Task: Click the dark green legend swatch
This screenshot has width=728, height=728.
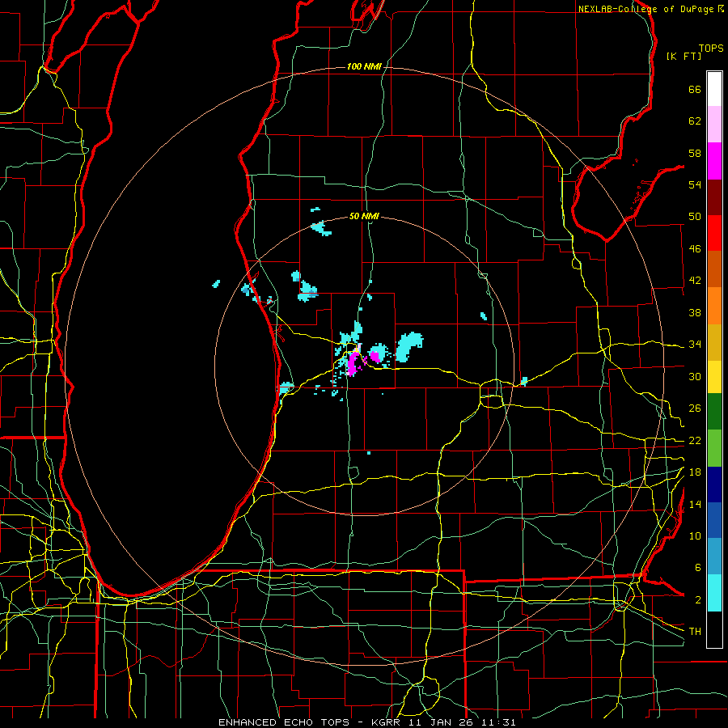Action: point(714,411)
